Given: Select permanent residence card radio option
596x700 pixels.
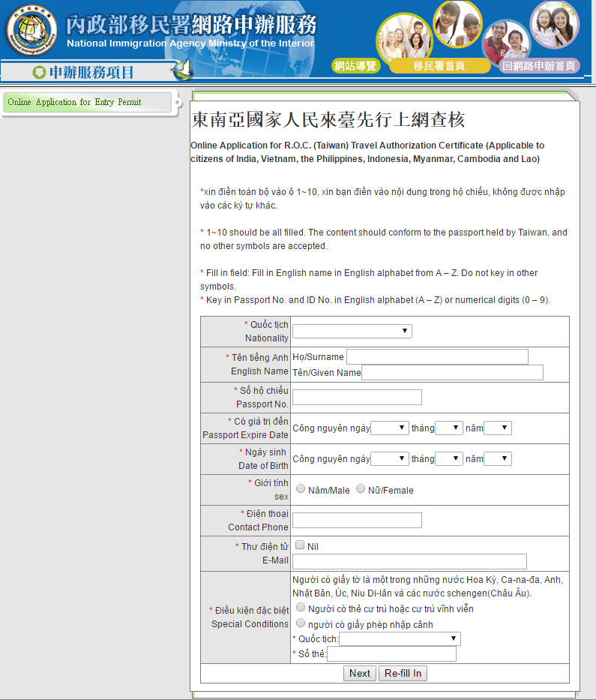Looking at the screenshot, I should 301,608.
